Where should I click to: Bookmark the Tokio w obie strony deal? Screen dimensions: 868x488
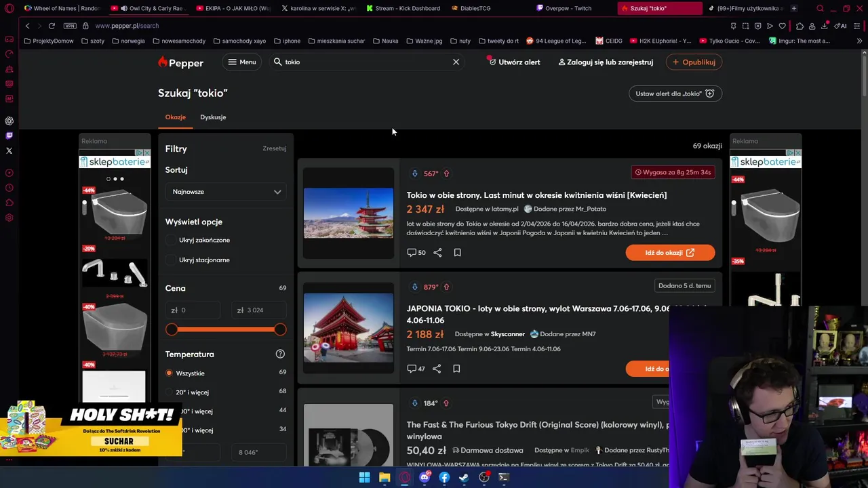pyautogui.click(x=457, y=252)
